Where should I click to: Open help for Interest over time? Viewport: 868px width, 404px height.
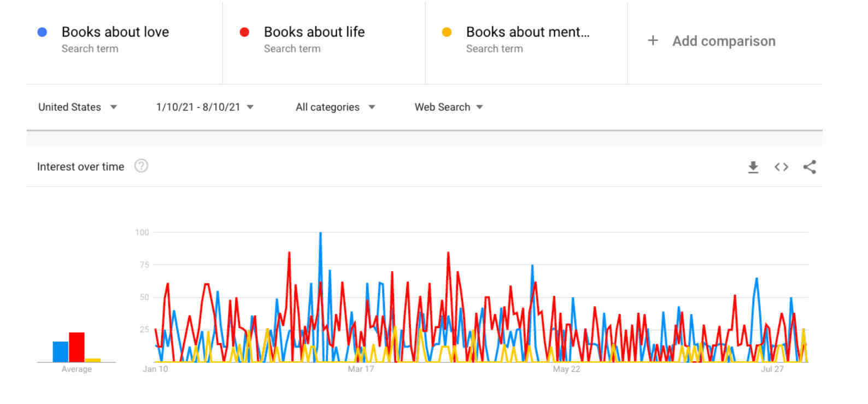(141, 166)
